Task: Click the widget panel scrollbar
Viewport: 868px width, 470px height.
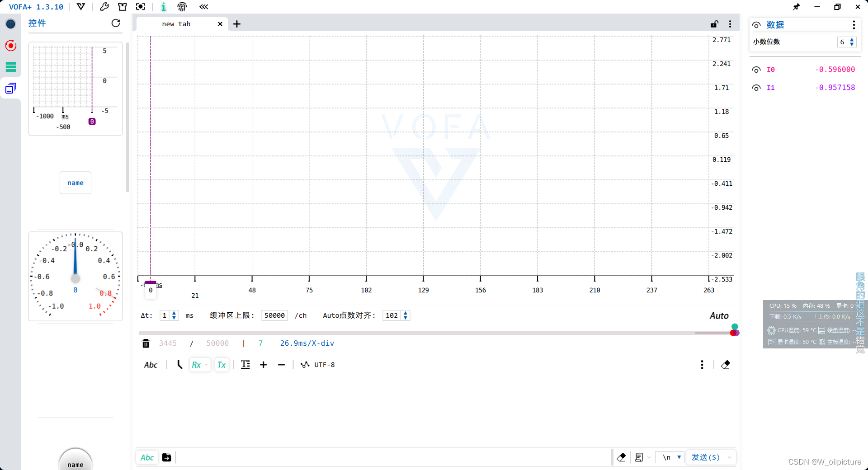Action: 127,117
